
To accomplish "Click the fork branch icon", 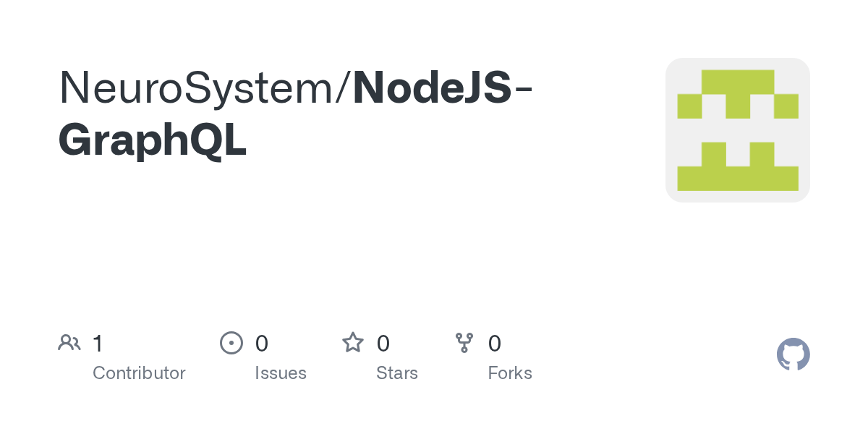I will (x=464, y=343).
